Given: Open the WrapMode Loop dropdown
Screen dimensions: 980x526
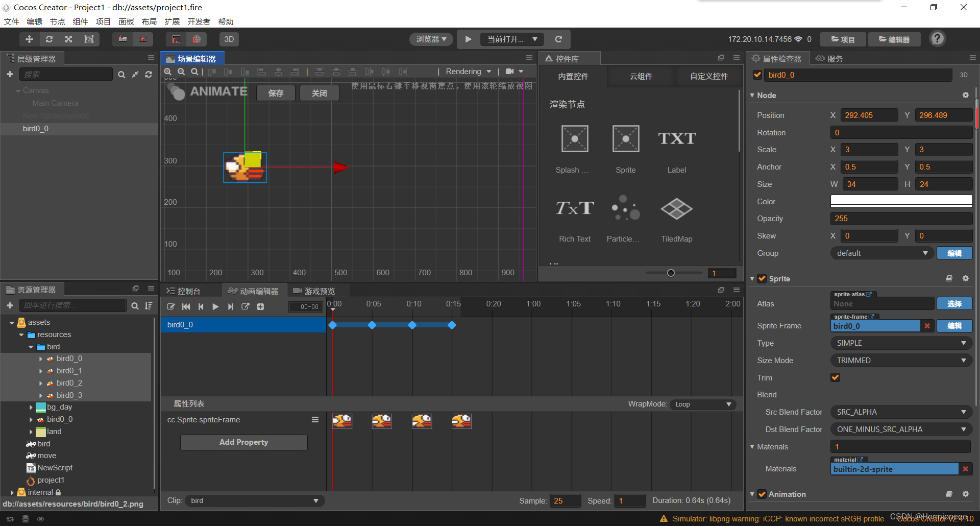Looking at the screenshot, I should pos(703,404).
